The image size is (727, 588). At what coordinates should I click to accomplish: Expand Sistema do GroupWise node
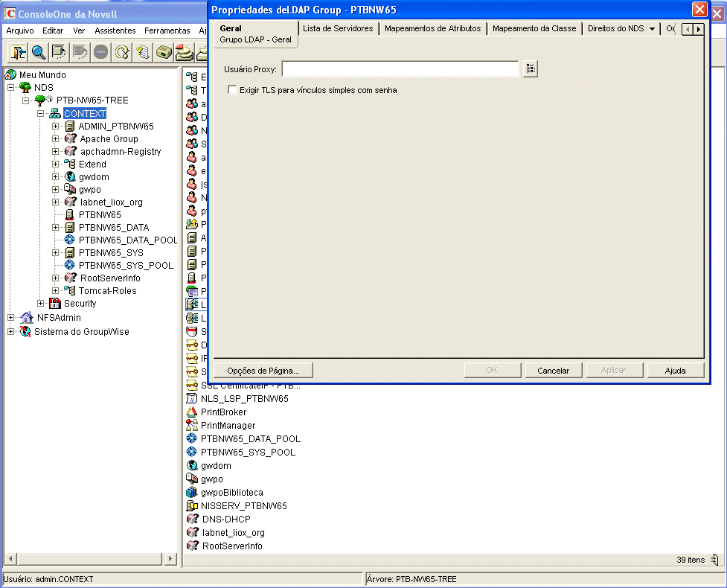10,331
